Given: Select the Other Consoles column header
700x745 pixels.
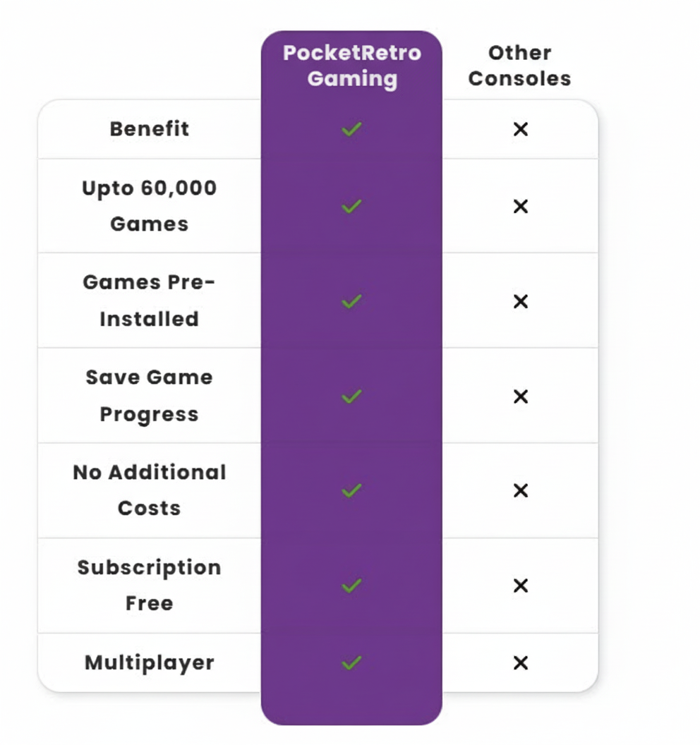Looking at the screenshot, I should click(519, 66).
